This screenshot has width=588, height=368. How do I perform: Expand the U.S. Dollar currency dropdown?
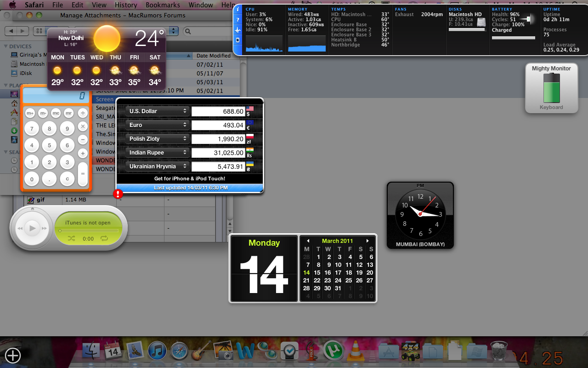[158, 111]
